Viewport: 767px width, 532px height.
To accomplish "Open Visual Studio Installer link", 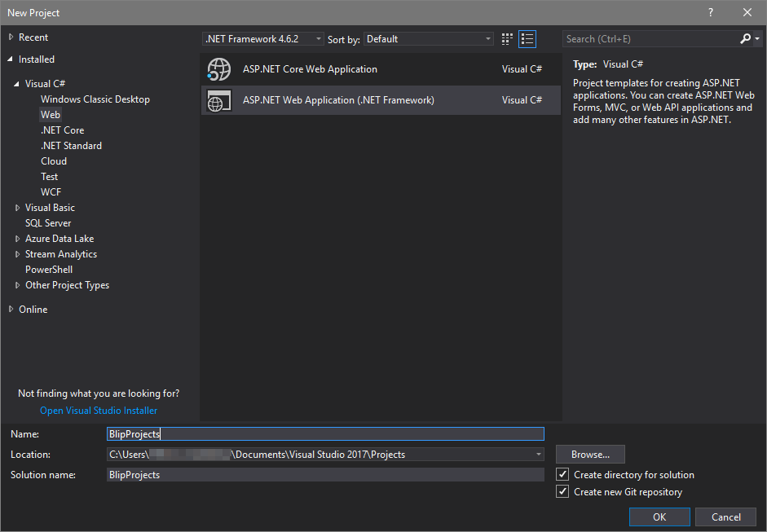I will [x=99, y=411].
